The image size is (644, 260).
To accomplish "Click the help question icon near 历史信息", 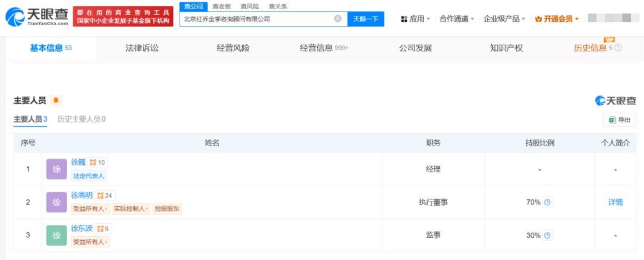I will point(618,48).
